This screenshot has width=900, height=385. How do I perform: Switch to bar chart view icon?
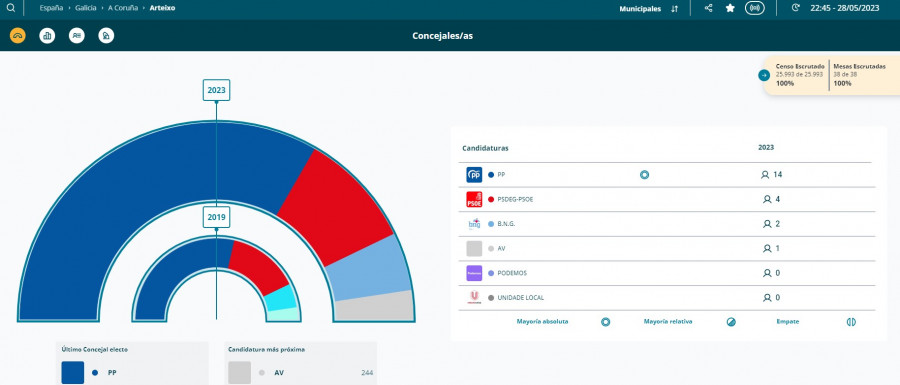47,36
